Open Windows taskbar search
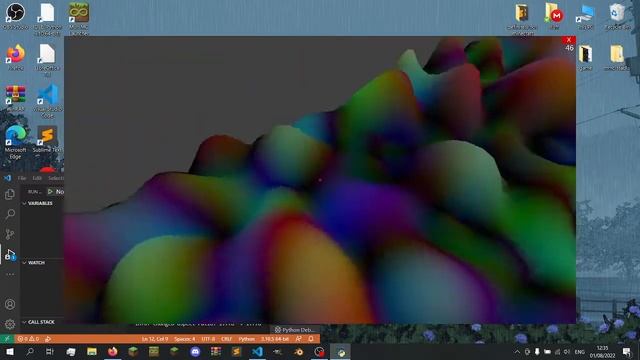 30,351
